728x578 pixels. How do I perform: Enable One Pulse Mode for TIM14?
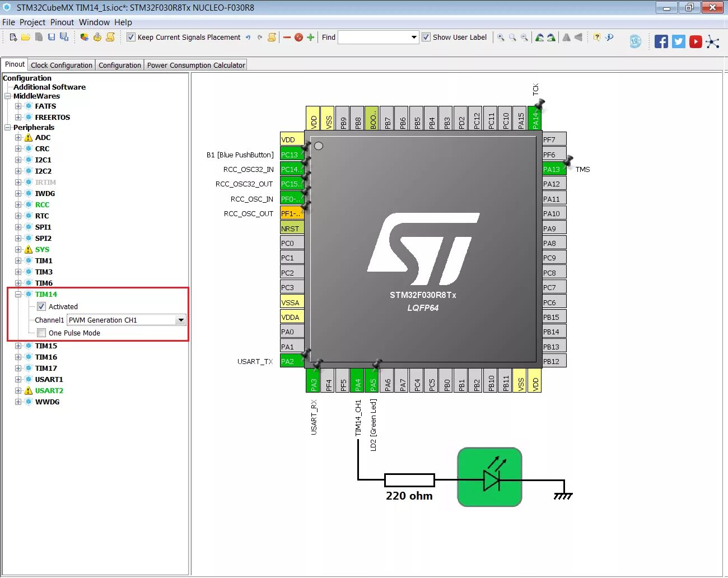click(41, 333)
